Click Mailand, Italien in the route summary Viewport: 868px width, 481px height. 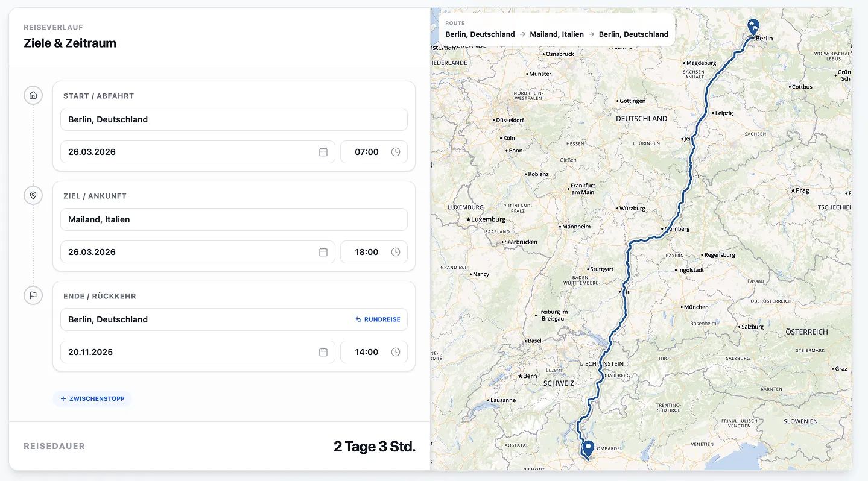click(x=557, y=34)
